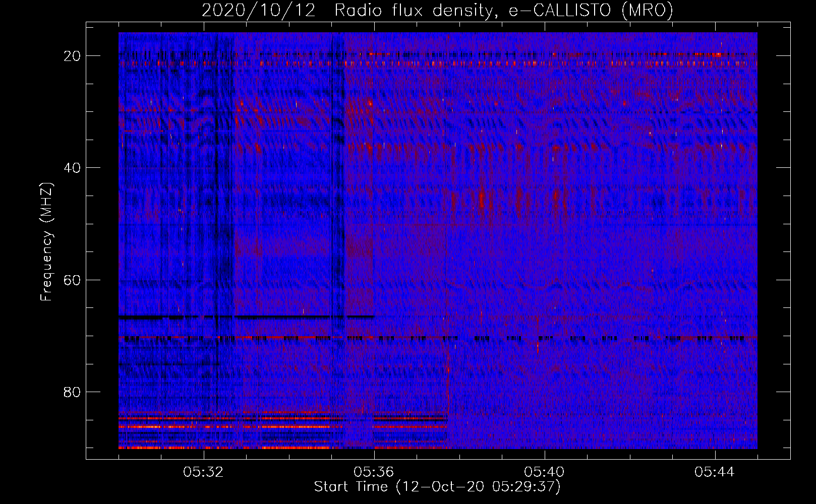816x504 pixels.
Task: Click the 05:36 time tick label
Action: [374, 472]
